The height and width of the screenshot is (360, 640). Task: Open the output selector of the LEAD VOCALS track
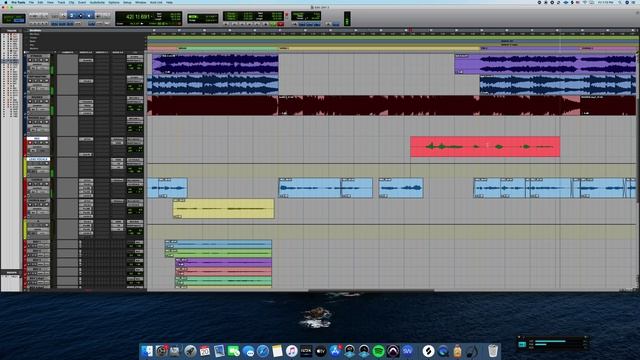coord(135,163)
